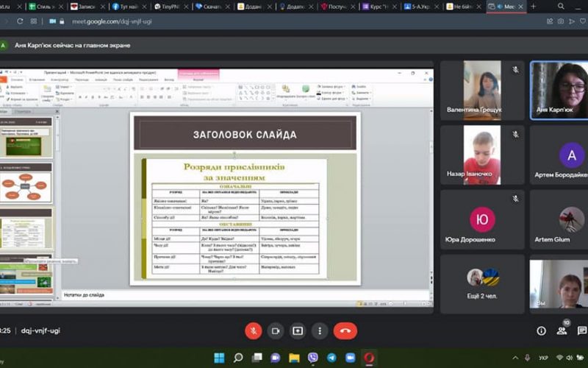Open the meeting details info icon
The width and height of the screenshot is (588, 368).
point(542,331)
